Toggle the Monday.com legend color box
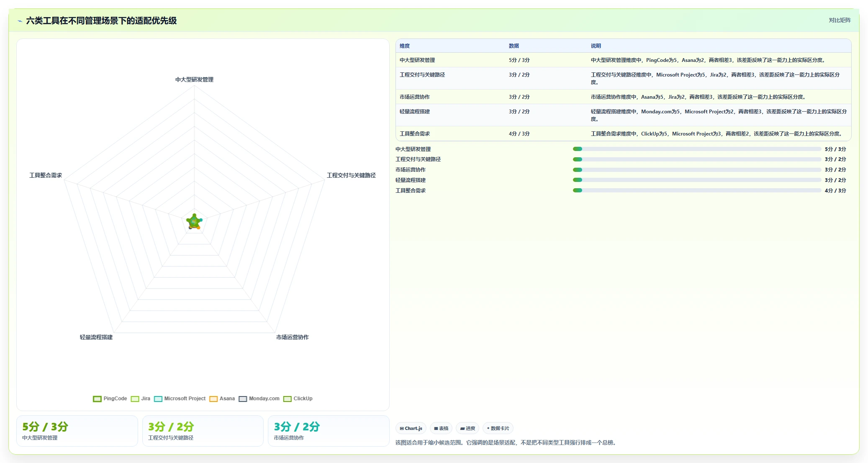The image size is (868, 463). [243, 399]
